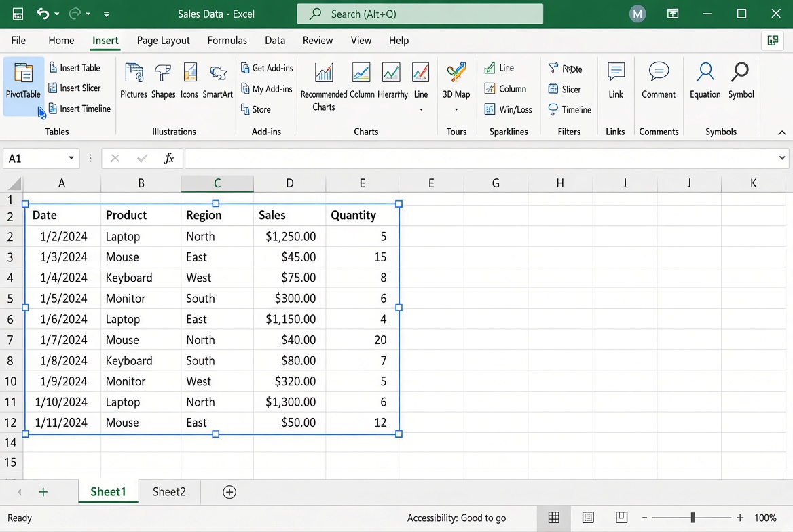The width and height of the screenshot is (793, 532).
Task: Save the workbook with the disk icon
Action: pos(18,14)
